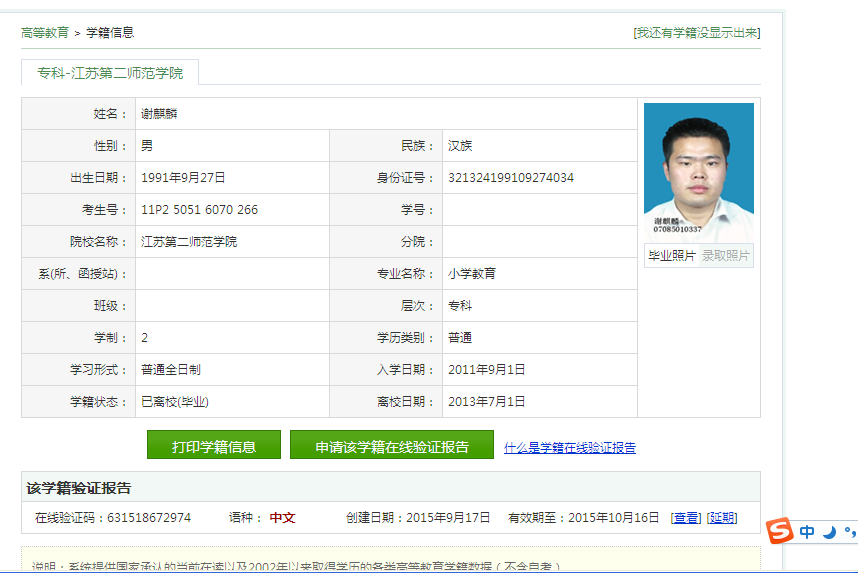Click the punctuation icon on the input bar
The width and height of the screenshot is (858, 573).
coord(850,531)
